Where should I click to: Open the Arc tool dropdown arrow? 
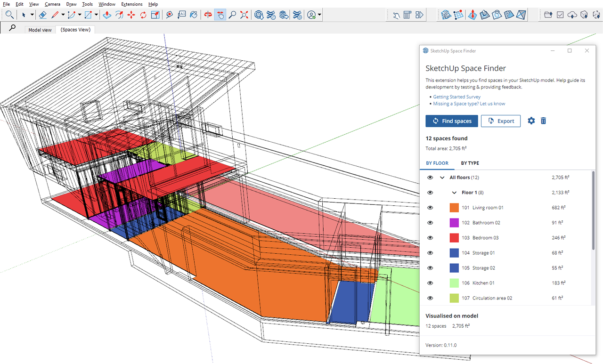click(80, 15)
